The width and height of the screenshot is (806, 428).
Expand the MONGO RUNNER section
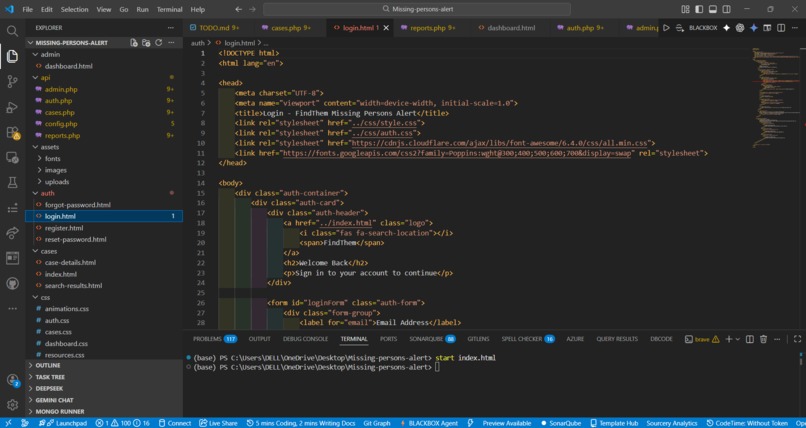click(x=60, y=412)
